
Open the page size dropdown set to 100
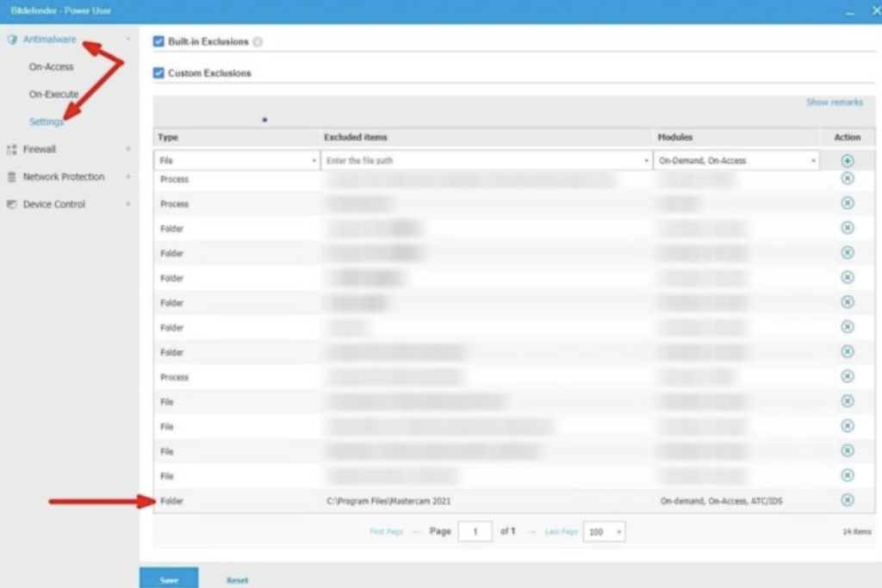(x=604, y=532)
